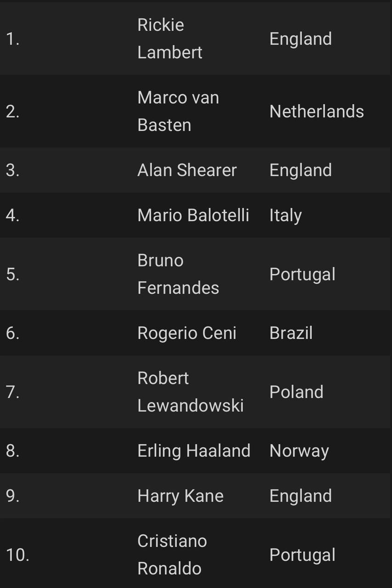Click the Norway country cell
The width and height of the screenshot is (392, 588).
coord(299,451)
